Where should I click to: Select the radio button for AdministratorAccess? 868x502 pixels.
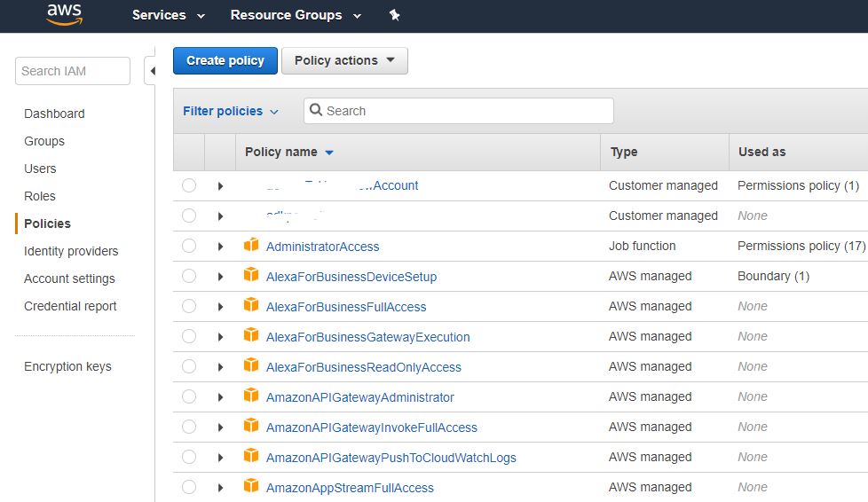click(189, 245)
